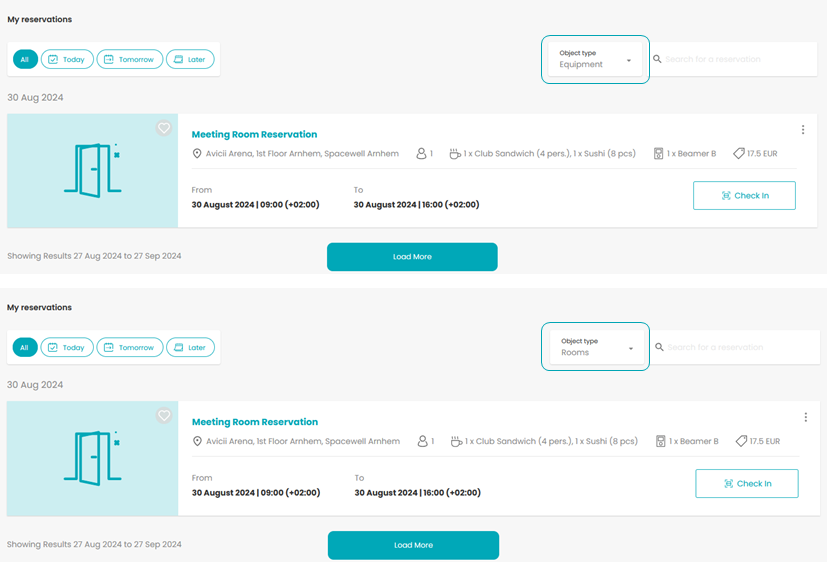This screenshot has height=562, width=827.
Task: Filter by Later in the upper reservations panel
Action: pos(190,59)
